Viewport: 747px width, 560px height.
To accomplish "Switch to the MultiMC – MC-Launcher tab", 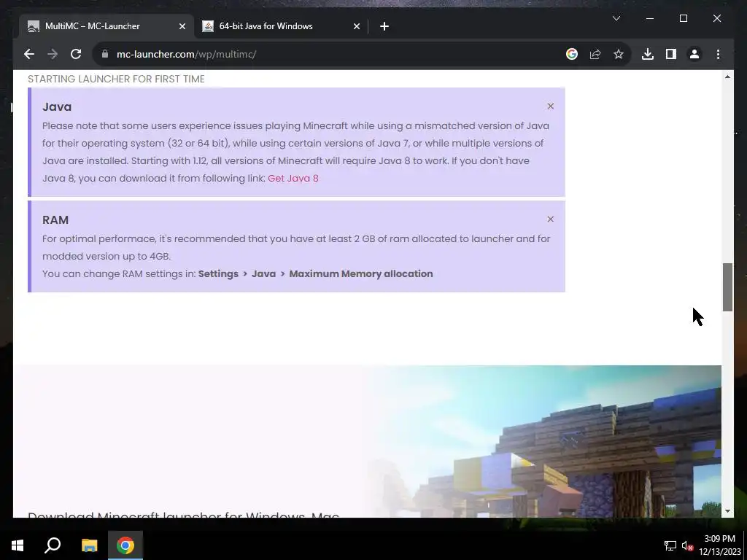I will (x=107, y=26).
